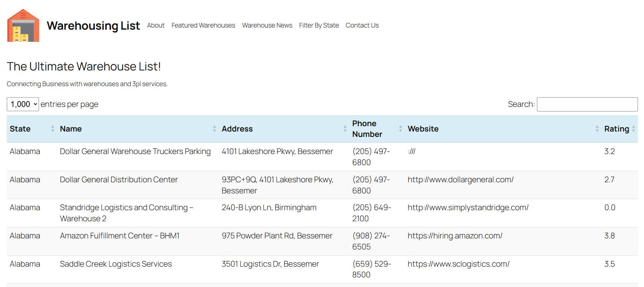Open sclogistics.com website link
The height and width of the screenshot is (287, 644).
pyautogui.click(x=458, y=264)
